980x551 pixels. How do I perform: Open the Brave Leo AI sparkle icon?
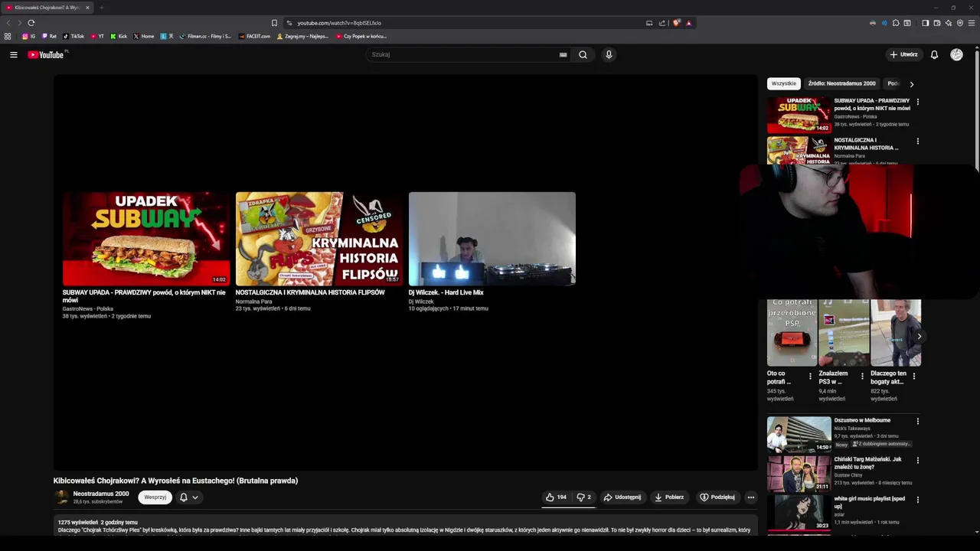949,23
